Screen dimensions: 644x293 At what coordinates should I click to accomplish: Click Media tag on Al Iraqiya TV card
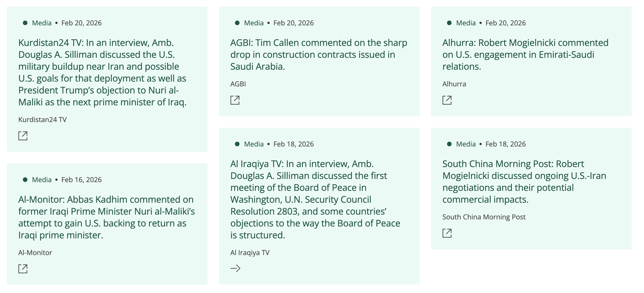tap(254, 144)
